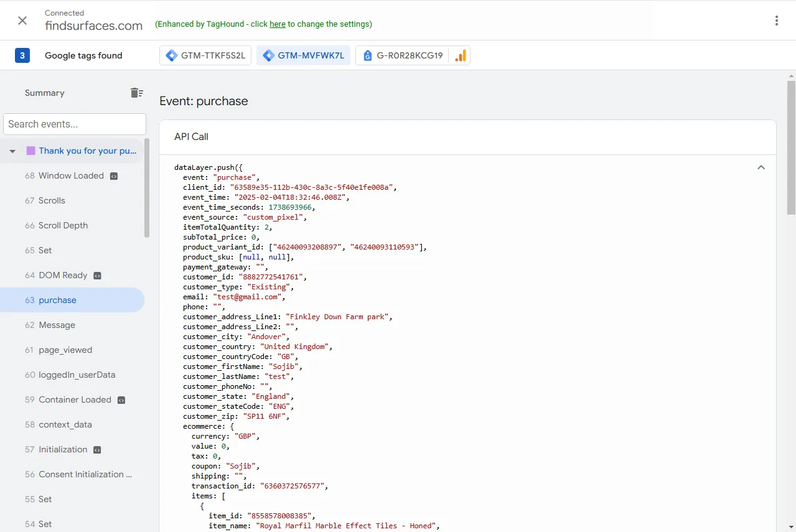Image resolution: width=796 pixels, height=532 pixels.
Task: Click the transaction_id value "6360372576577"
Action: coord(293,486)
